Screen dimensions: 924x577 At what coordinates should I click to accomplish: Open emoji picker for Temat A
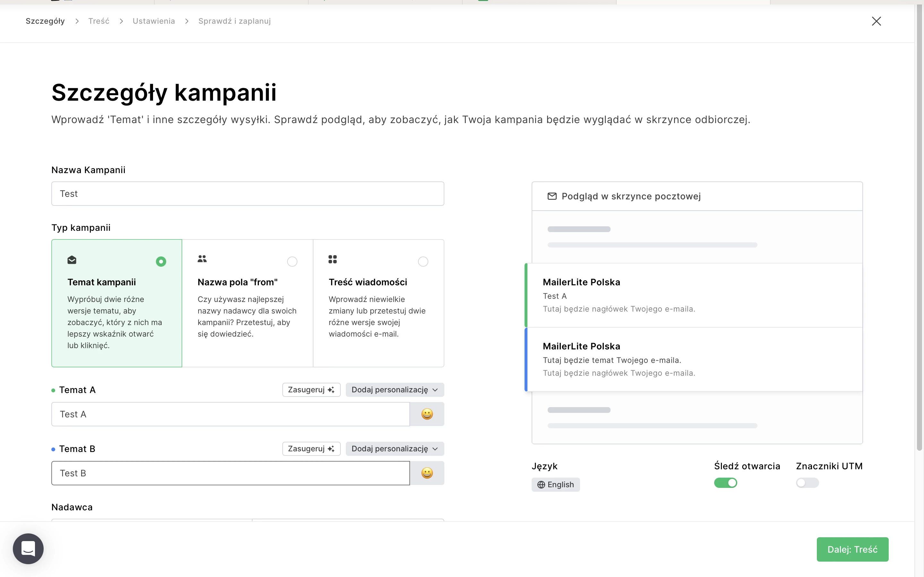point(426,414)
